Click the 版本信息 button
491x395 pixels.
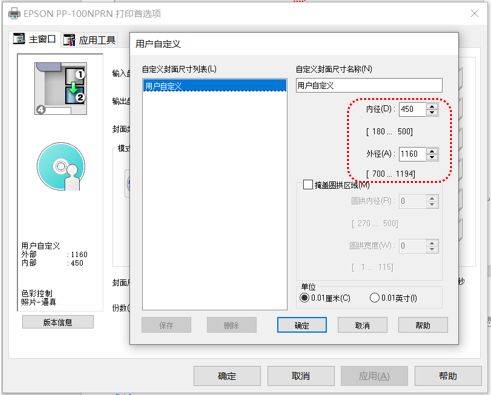[58, 322]
